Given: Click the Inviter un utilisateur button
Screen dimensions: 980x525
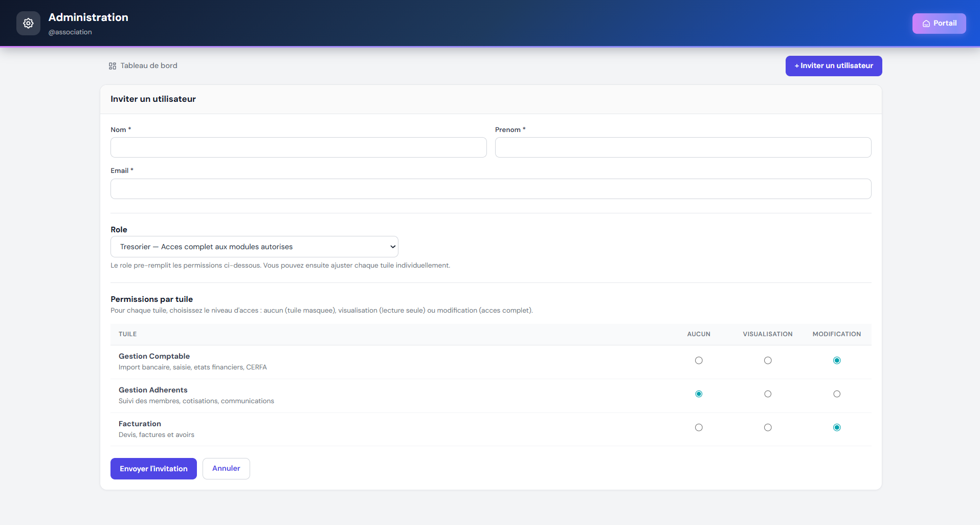Looking at the screenshot, I should pyautogui.click(x=833, y=66).
